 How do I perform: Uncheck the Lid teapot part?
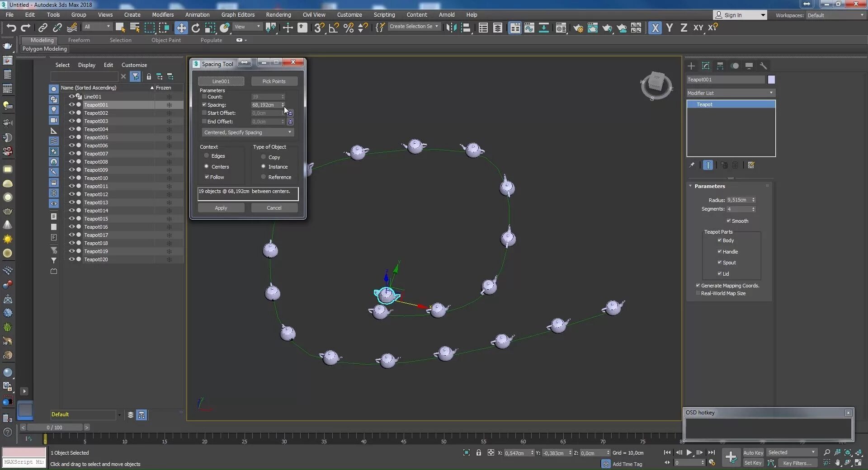point(719,273)
